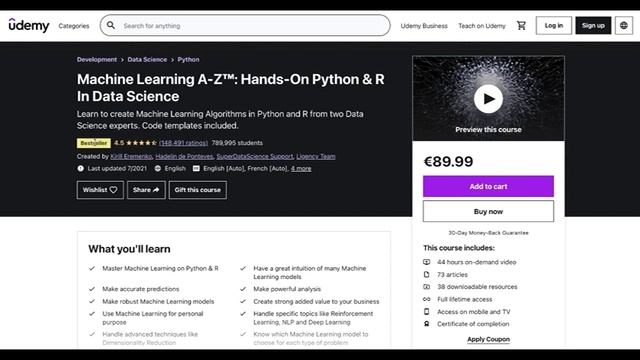Click the search magnifier icon
The height and width of the screenshot is (360, 640).
click(x=111, y=25)
